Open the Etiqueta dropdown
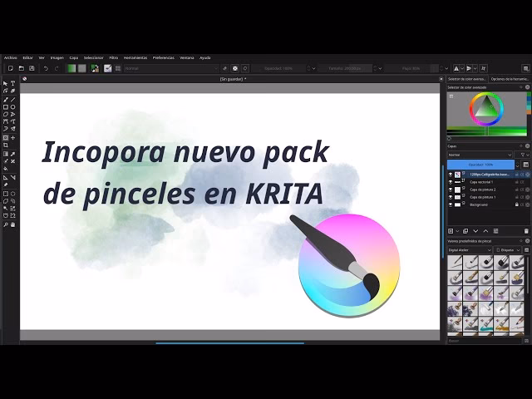The height and width of the screenshot is (399, 532). pos(507,250)
